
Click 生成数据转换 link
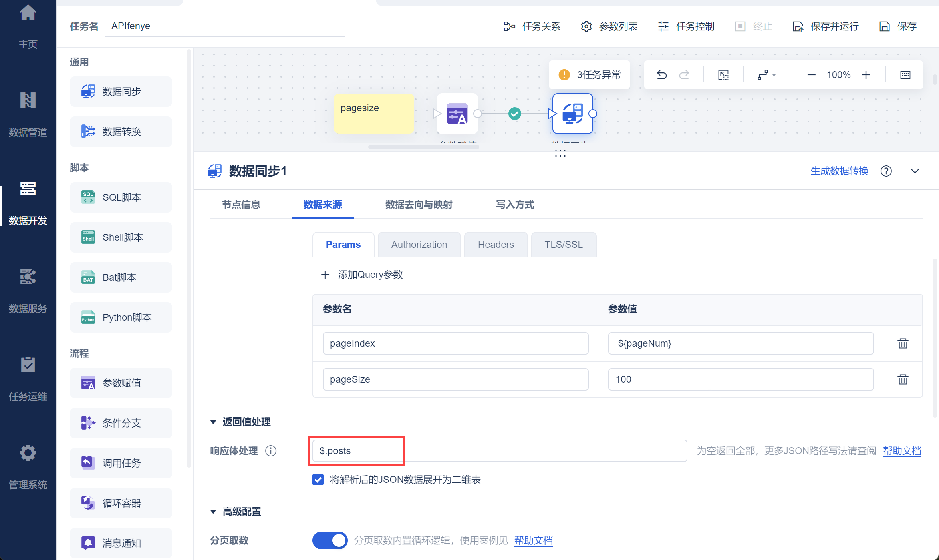(x=839, y=171)
